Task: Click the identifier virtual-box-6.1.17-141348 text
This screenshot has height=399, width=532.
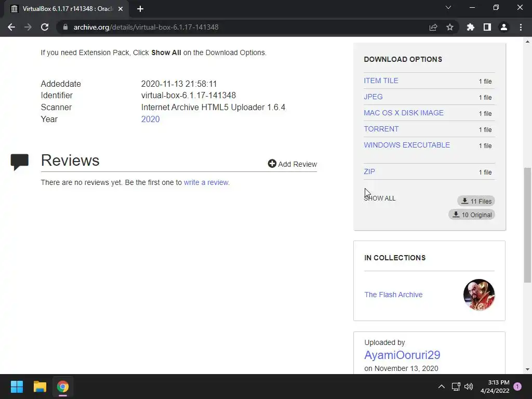Action: (188, 96)
